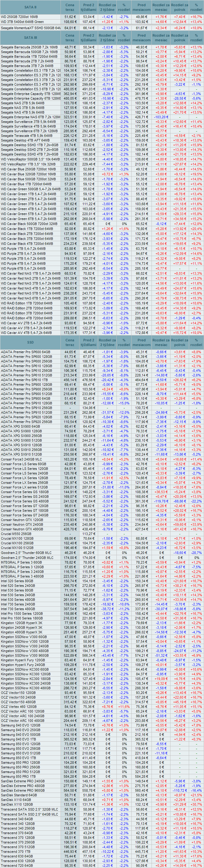Click the 'Seagate NAS 2TB 5,9k 64MB' row name
This screenshot has width=204, height=868.
tap(23, 103)
